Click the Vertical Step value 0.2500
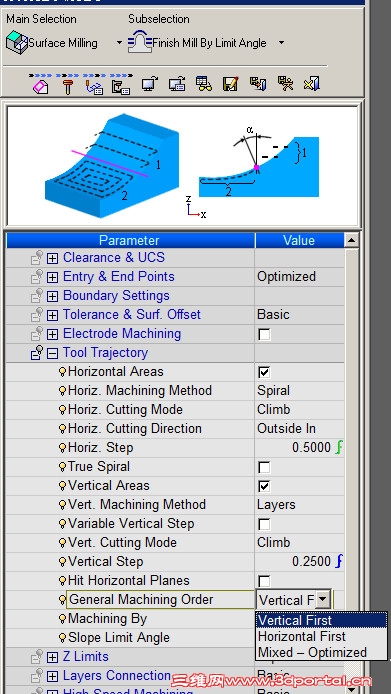 click(x=311, y=561)
